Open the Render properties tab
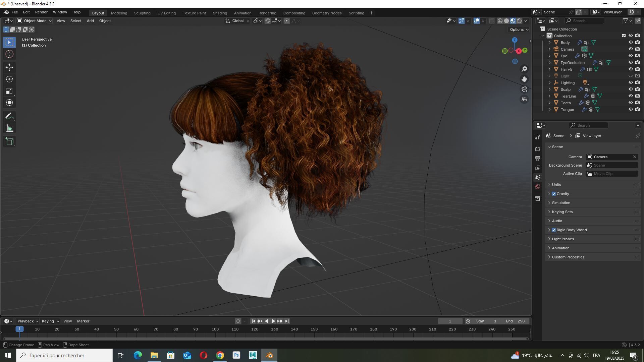This screenshot has width=644, height=362. 538,149
